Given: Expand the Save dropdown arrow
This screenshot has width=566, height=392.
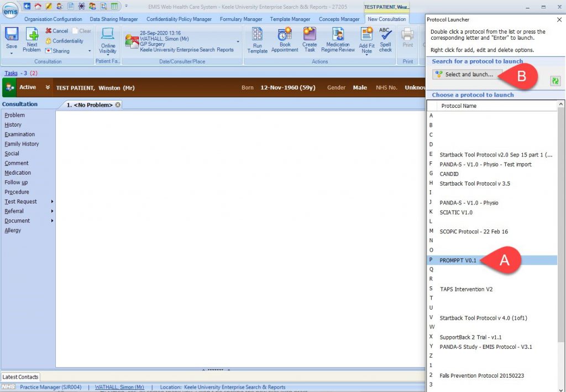Looking at the screenshot, I should pos(11,53).
